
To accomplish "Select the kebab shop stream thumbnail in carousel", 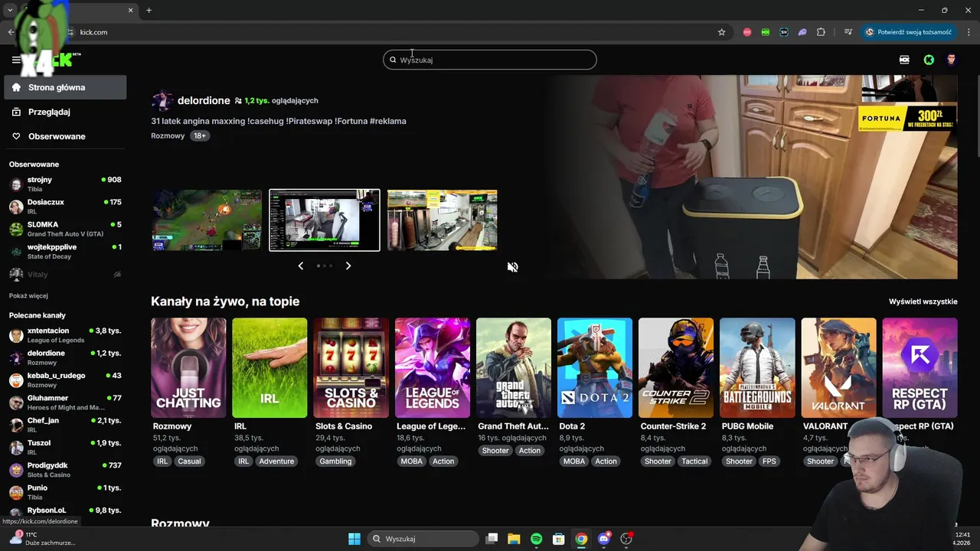I will 443,220.
